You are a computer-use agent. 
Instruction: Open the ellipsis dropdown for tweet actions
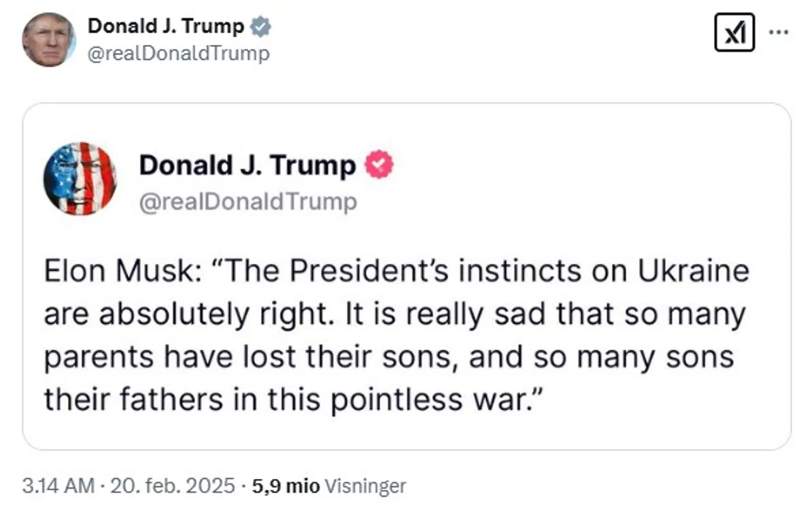[x=779, y=32]
